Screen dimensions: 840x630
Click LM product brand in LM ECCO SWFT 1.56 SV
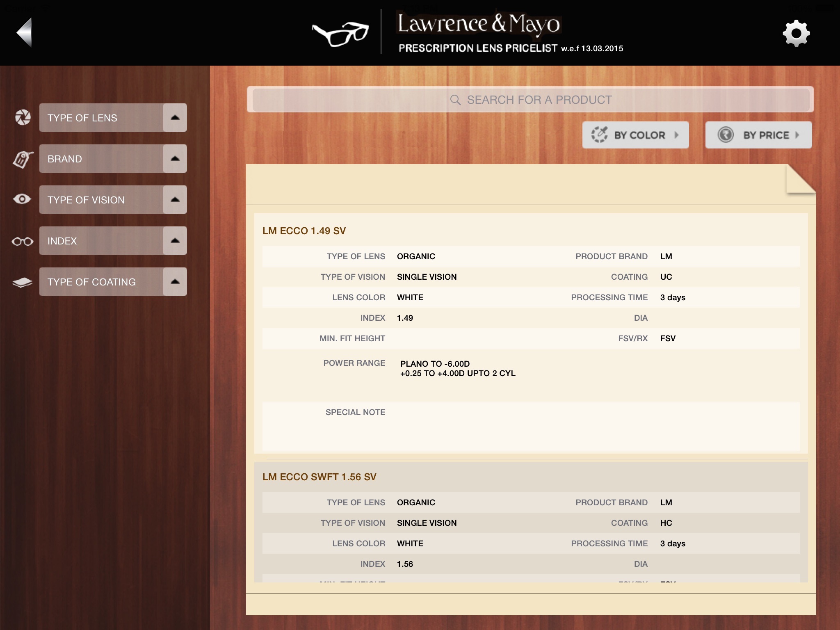tap(666, 502)
